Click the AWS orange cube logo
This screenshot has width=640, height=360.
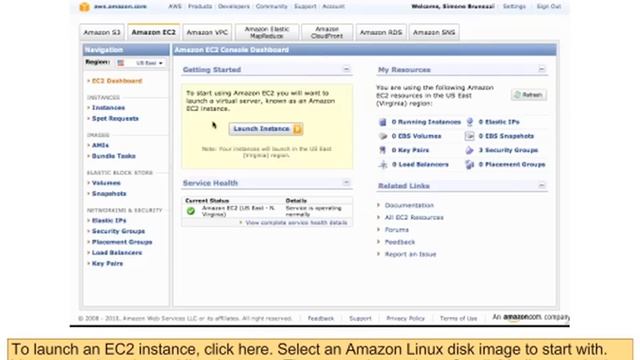(84, 7)
